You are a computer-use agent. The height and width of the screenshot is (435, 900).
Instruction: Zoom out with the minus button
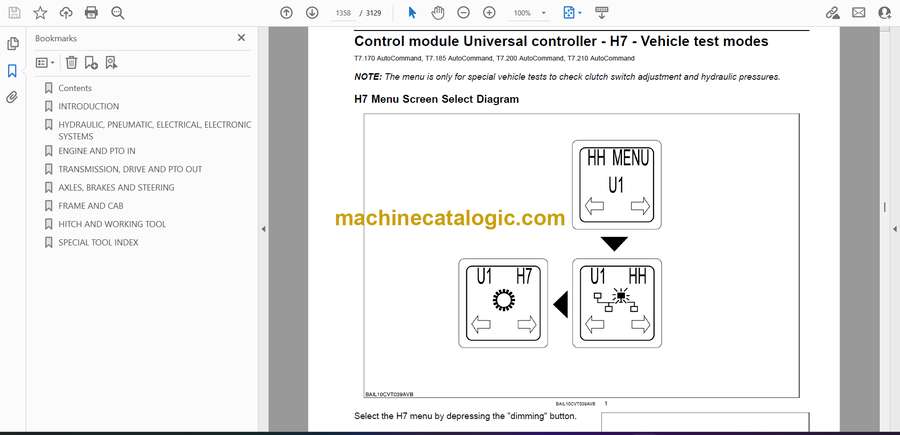pyautogui.click(x=464, y=13)
